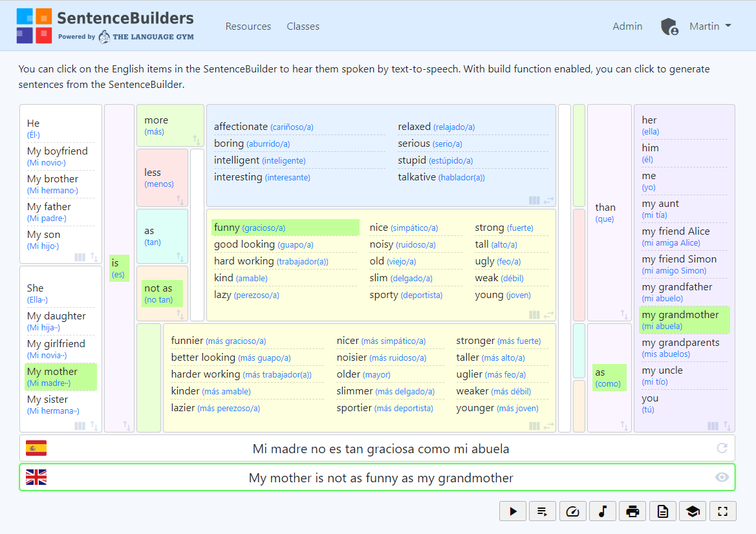
Task: Click the English sentence 'My mother is not as funny'
Action: (x=381, y=478)
